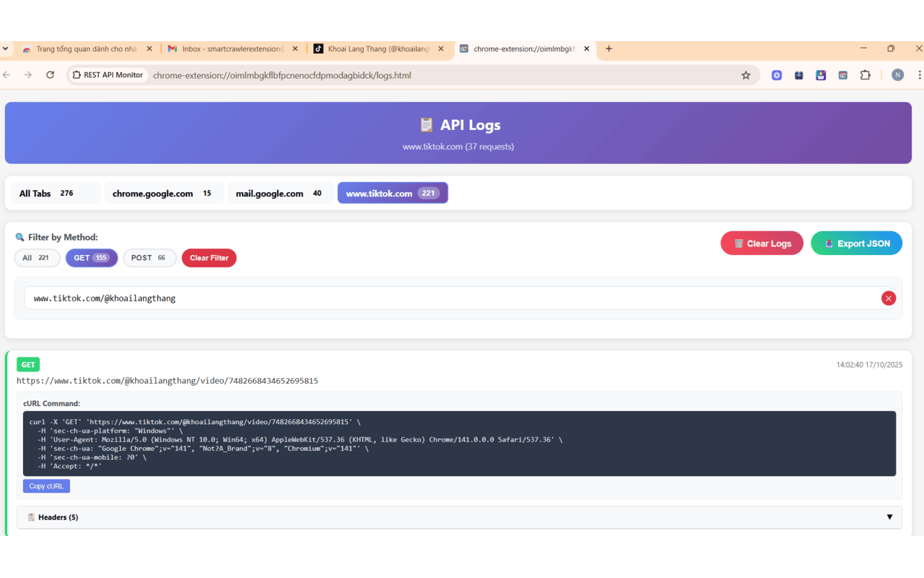
Task: Click inside the cURL command code block
Action: coord(459,444)
